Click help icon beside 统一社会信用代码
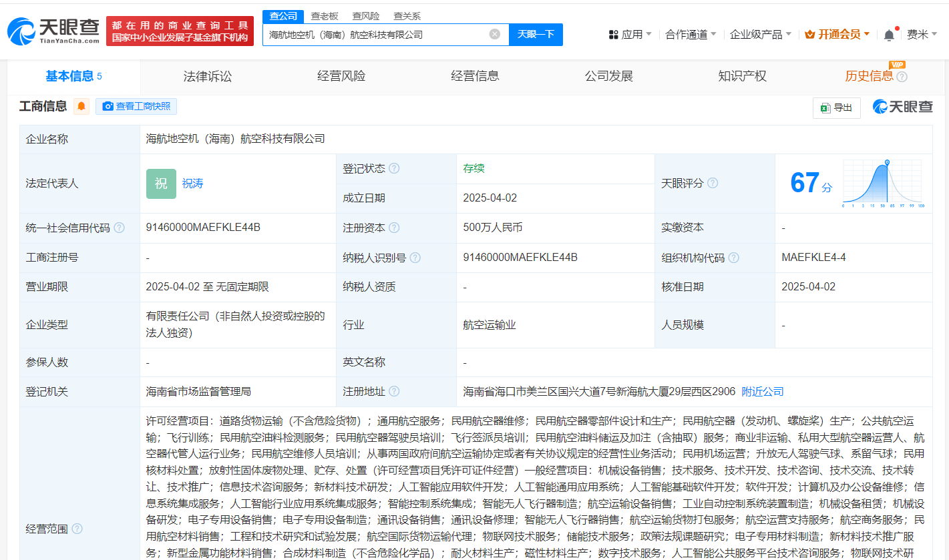Screen dimensions: 949x560 [x=119, y=228]
